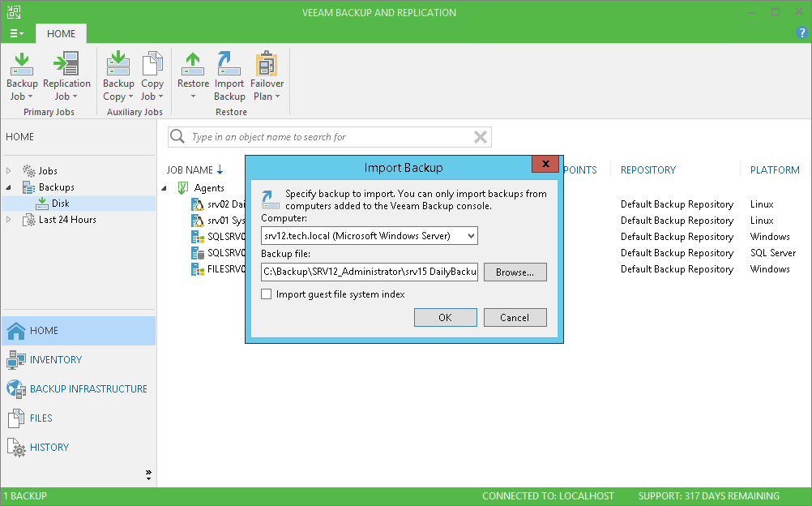Open the Computer dropdown in the dialog
812x506 pixels.
pyautogui.click(x=471, y=236)
